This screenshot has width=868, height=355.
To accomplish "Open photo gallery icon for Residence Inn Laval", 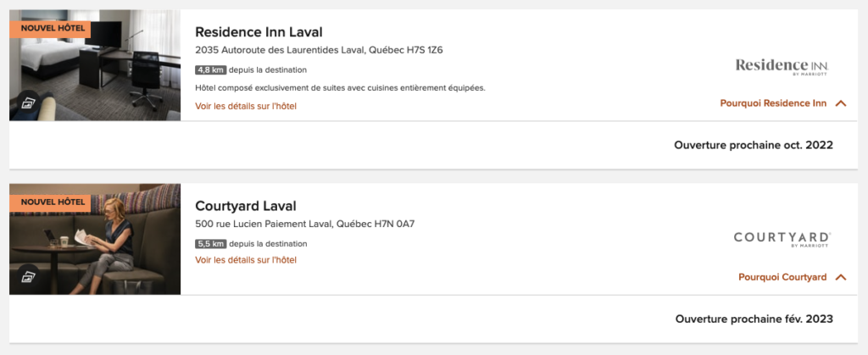I will coord(27,103).
